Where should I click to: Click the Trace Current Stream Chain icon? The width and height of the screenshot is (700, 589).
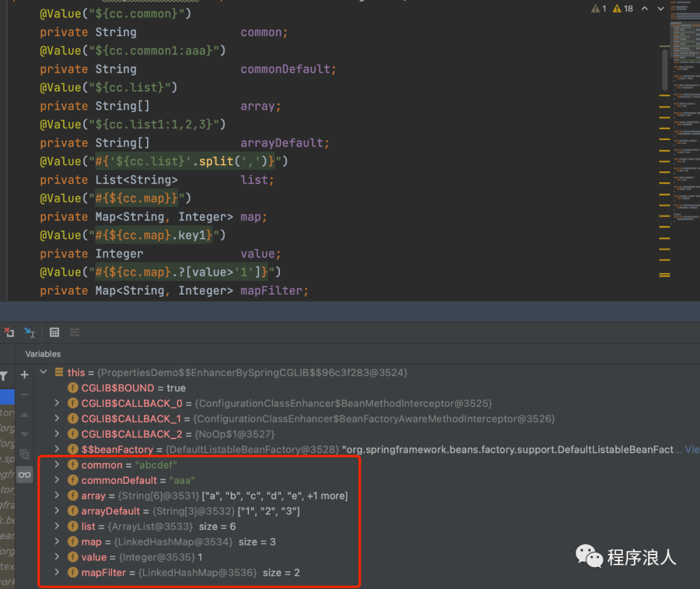(75, 332)
